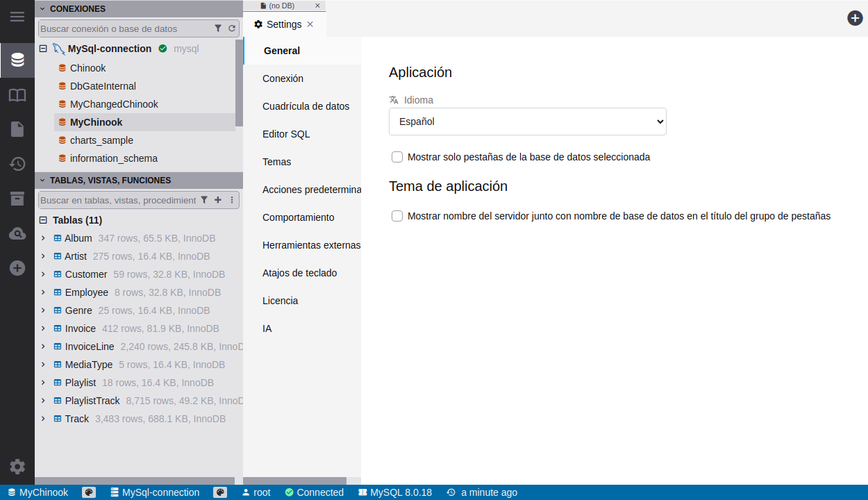
Task: Open the Atajos de teclado settings section
Action: (x=299, y=273)
